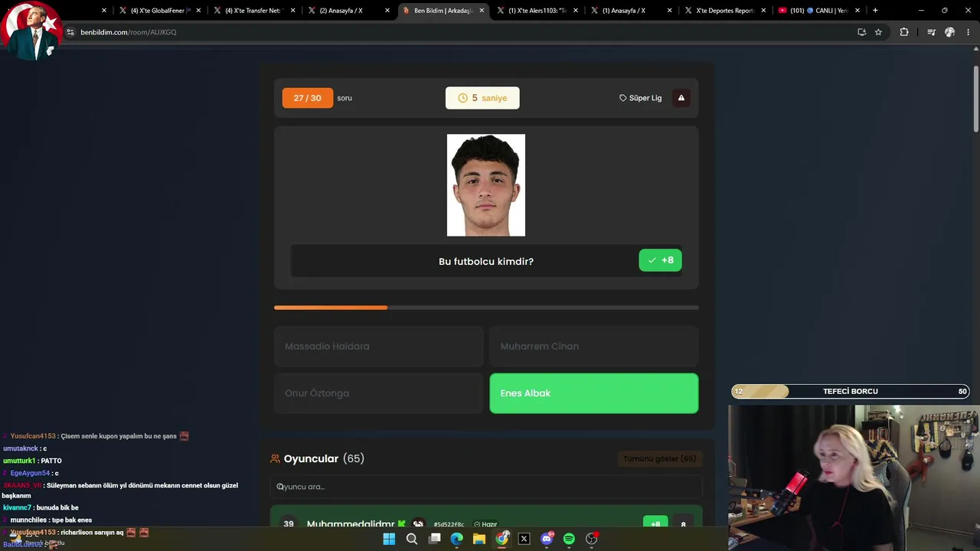Open the Windows Start menu
This screenshot has width=980, height=551.
pos(389,539)
